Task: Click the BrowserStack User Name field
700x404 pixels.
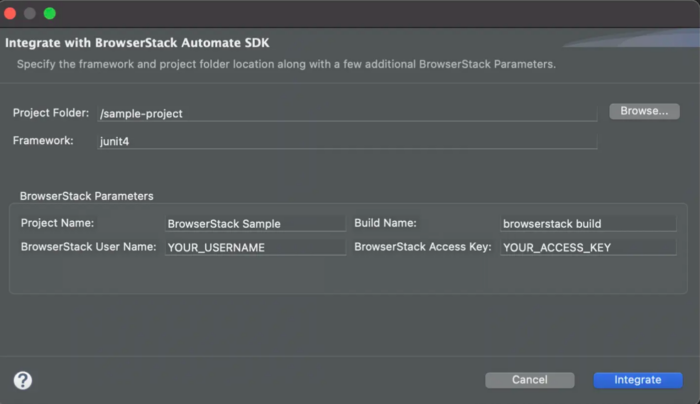Action: pyautogui.click(x=255, y=247)
